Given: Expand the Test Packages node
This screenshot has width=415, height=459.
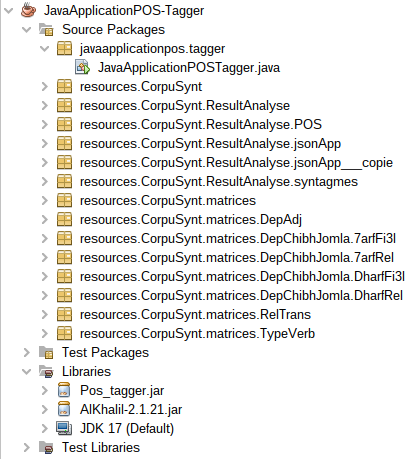Looking at the screenshot, I should coord(27,352).
